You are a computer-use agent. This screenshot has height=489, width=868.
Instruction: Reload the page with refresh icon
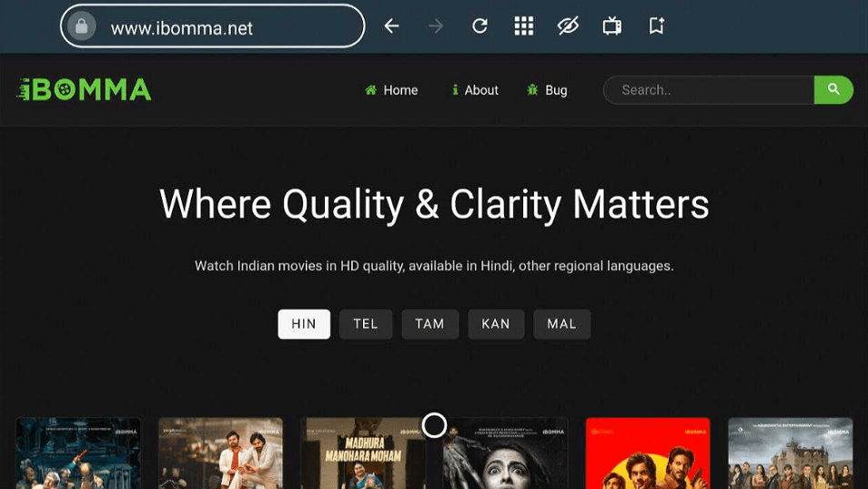coord(479,26)
